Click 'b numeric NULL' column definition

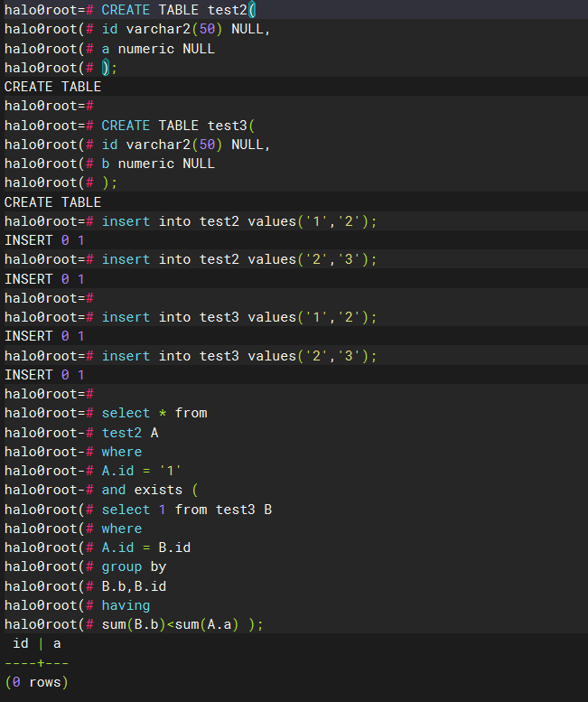pos(158,164)
